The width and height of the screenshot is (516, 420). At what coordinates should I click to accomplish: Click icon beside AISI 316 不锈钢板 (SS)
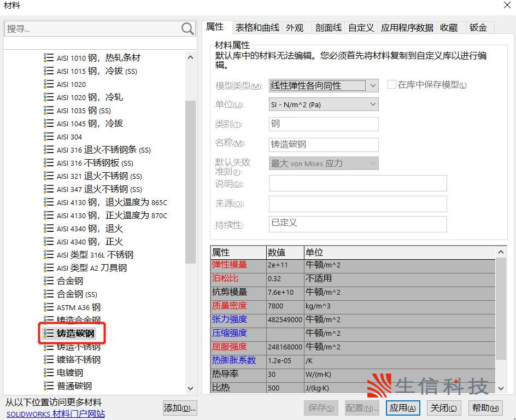(48, 163)
